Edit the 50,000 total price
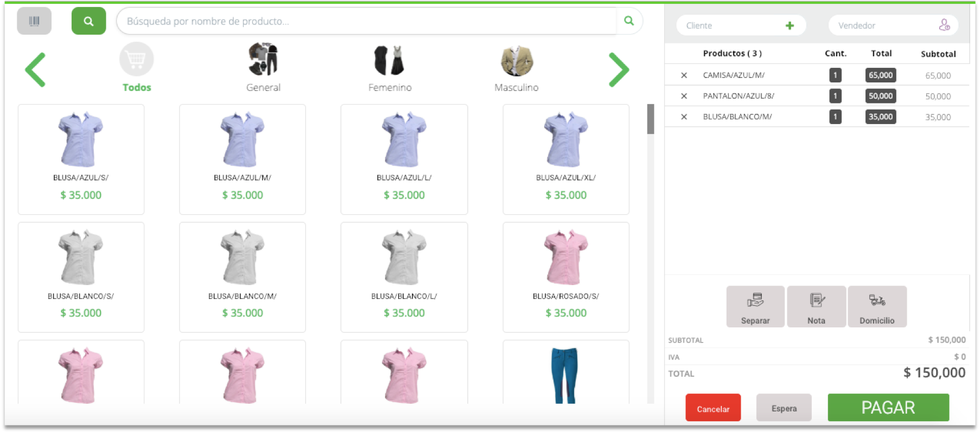The height and width of the screenshot is (432, 980). coord(880,96)
